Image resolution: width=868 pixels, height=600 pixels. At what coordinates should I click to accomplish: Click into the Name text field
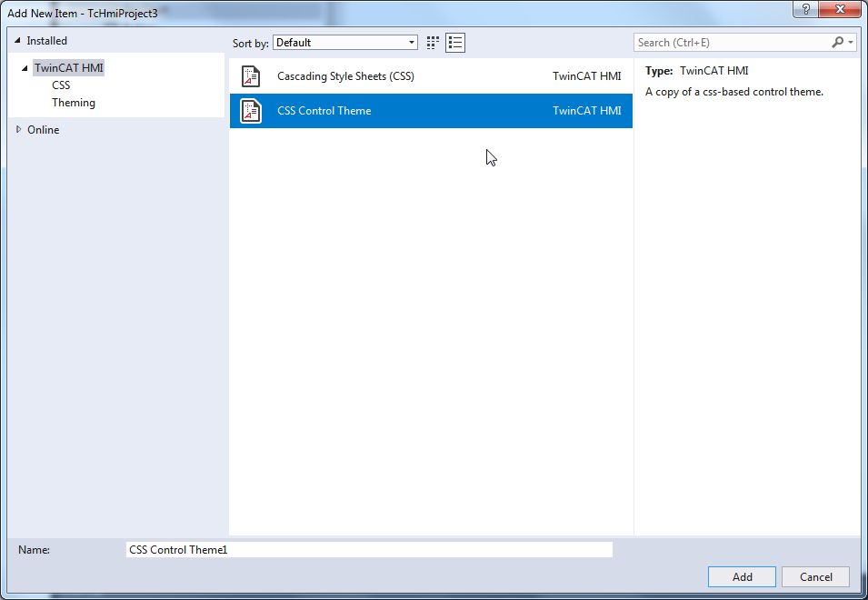[x=369, y=550]
